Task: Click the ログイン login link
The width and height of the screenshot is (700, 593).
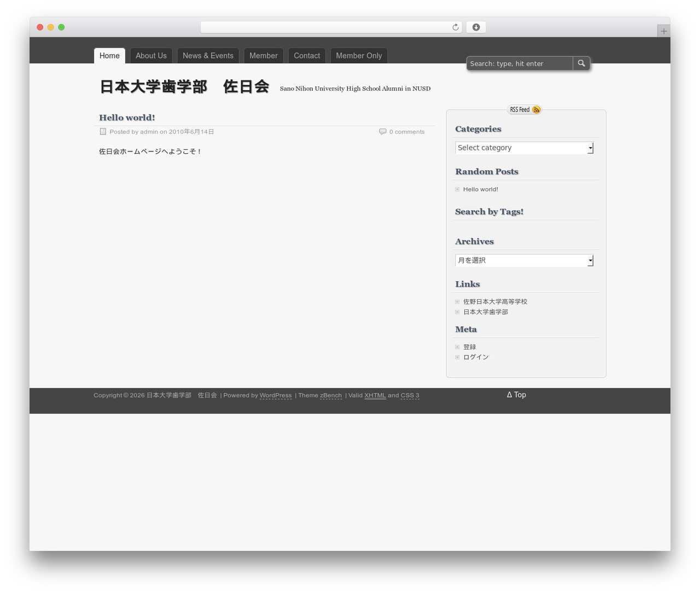Action: point(476,357)
